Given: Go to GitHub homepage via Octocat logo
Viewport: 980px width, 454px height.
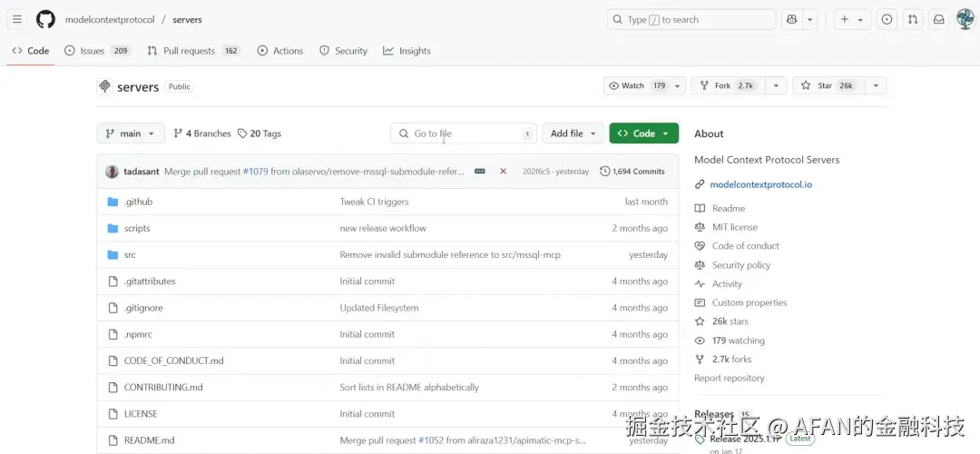Looking at the screenshot, I should [x=45, y=19].
